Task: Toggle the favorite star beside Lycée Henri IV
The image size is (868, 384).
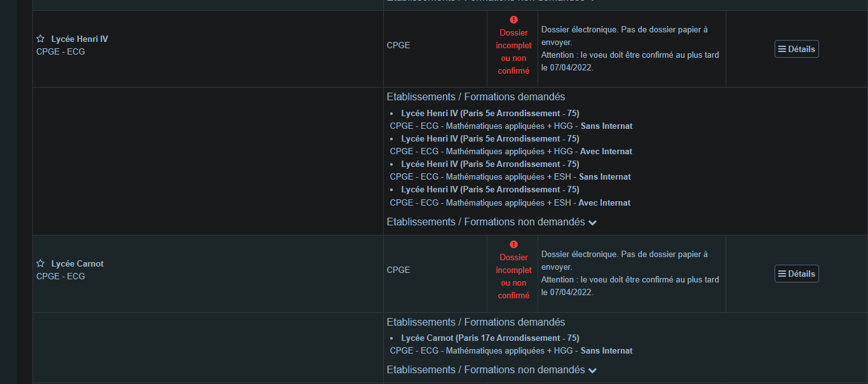Action: [x=41, y=39]
